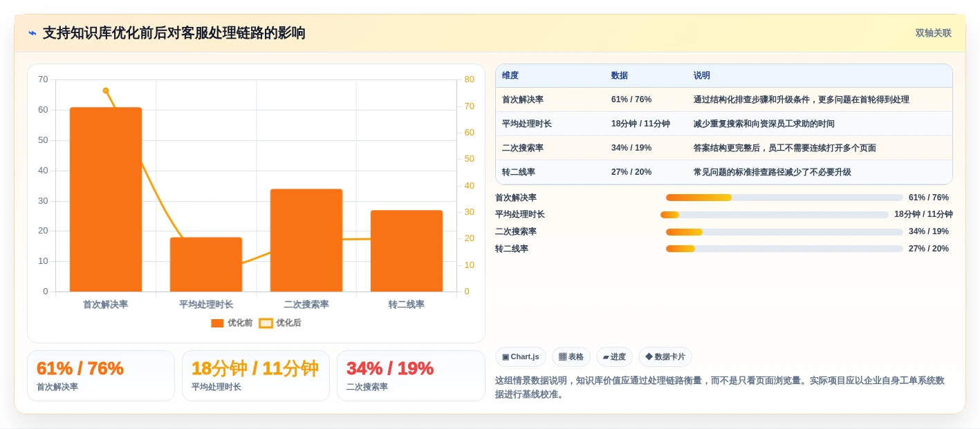Click description starting 答案结构更完整后
The height and width of the screenshot is (429, 980).
[785, 149]
